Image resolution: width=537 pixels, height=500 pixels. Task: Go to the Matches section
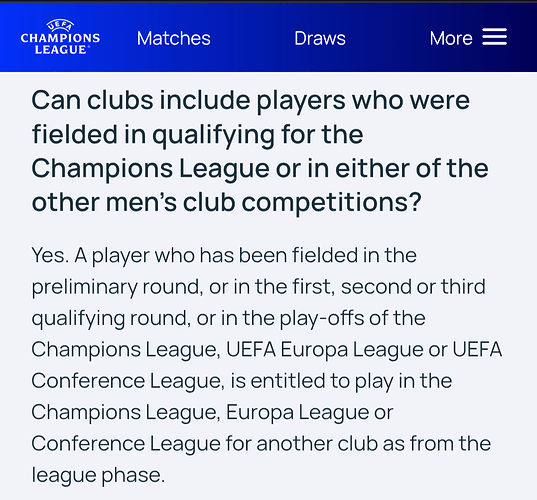click(x=174, y=38)
